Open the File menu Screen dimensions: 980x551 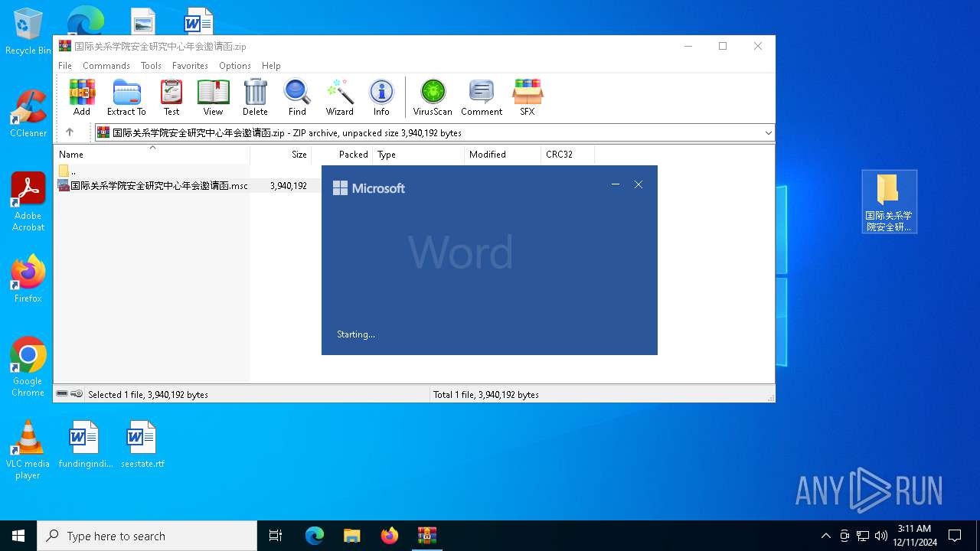pyautogui.click(x=65, y=66)
